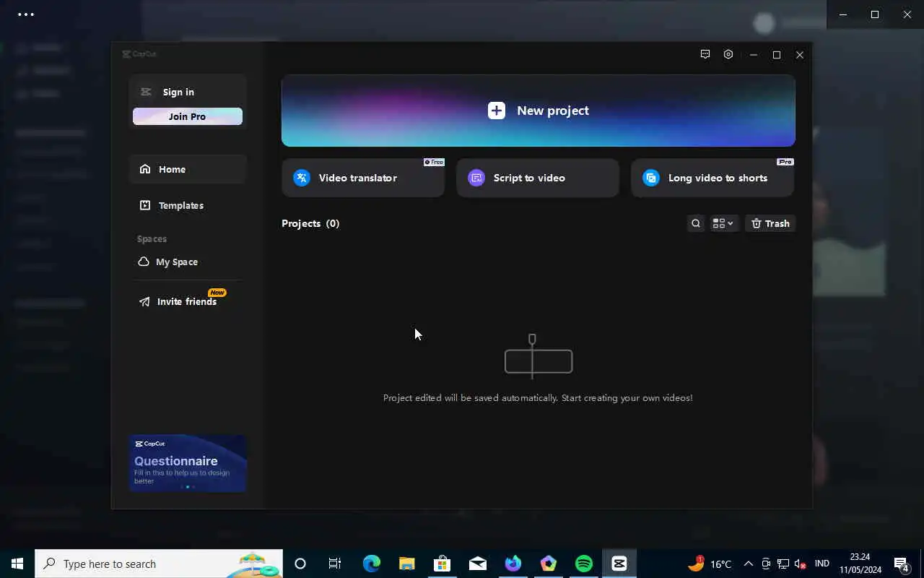
Task: Click Sign in
Action: click(178, 92)
